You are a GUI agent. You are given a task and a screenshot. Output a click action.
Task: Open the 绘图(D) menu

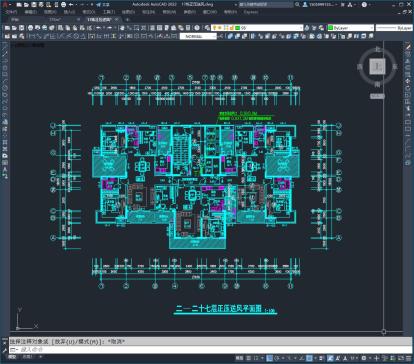click(x=128, y=12)
